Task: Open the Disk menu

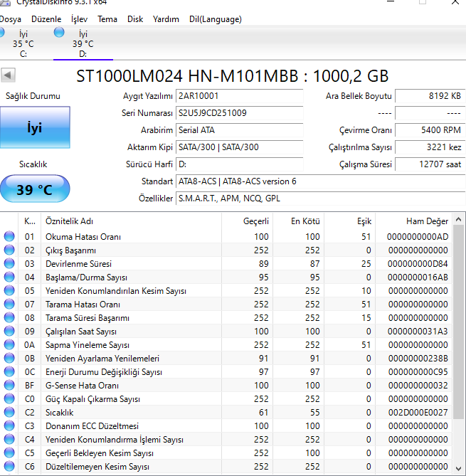Action: click(135, 19)
